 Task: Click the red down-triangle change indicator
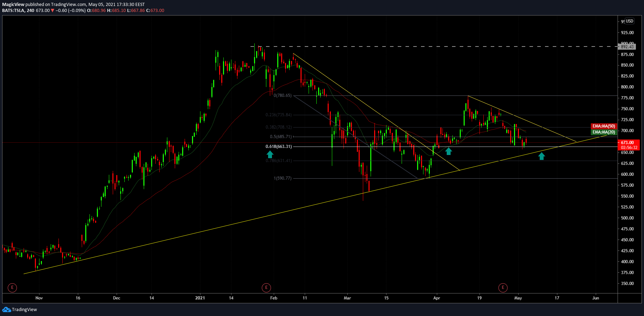coord(52,11)
